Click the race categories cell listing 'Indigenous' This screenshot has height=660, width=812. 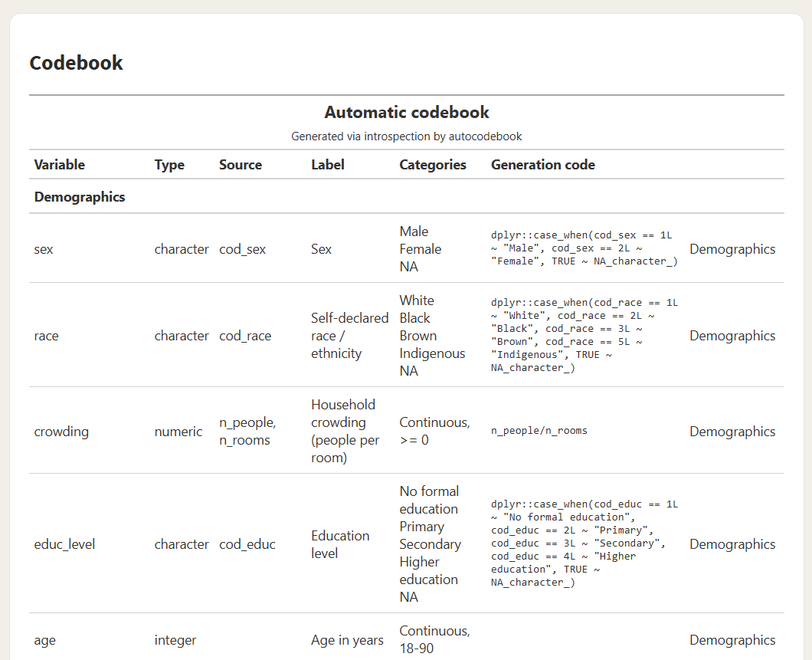coord(432,336)
